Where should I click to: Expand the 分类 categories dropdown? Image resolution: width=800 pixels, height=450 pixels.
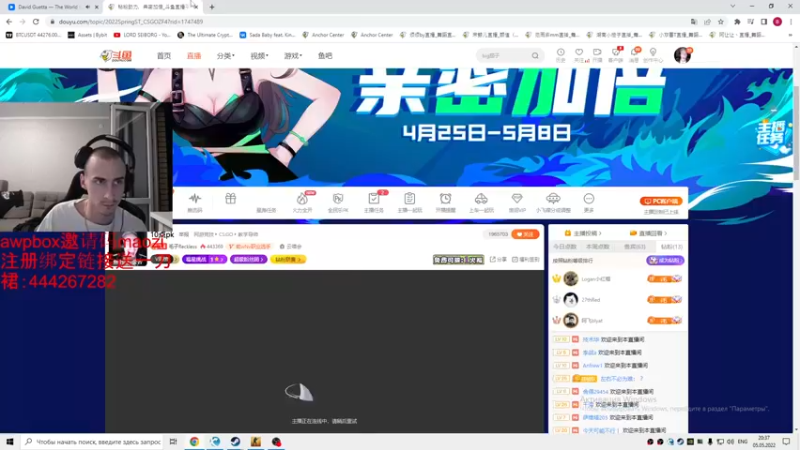click(226, 56)
